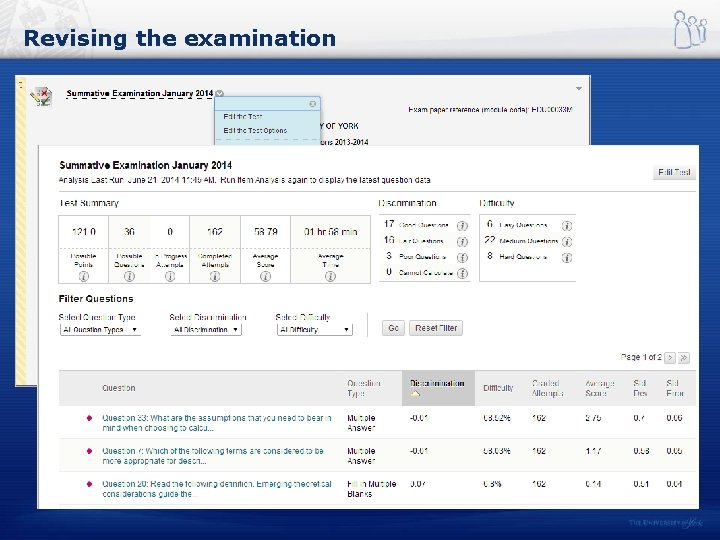This screenshot has height=540, width=720.
Task: Click the '22' Medium Questions count
Action: (489, 240)
